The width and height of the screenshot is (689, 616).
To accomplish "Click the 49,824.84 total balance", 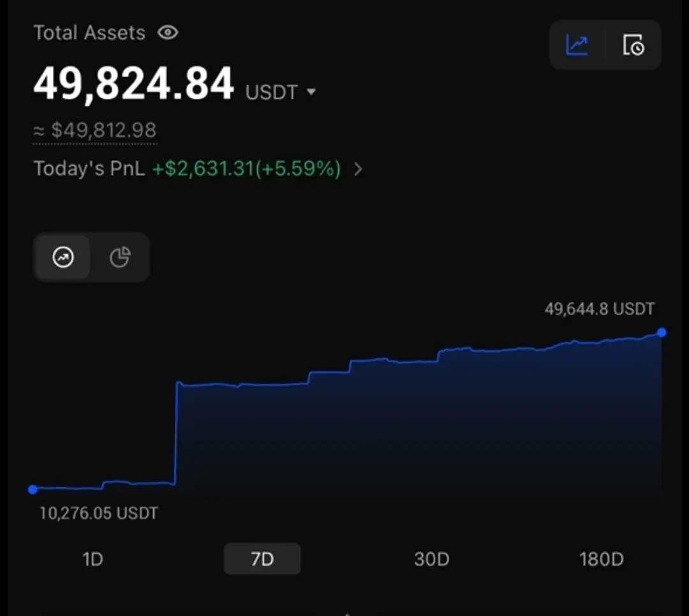I will pyautogui.click(x=133, y=84).
